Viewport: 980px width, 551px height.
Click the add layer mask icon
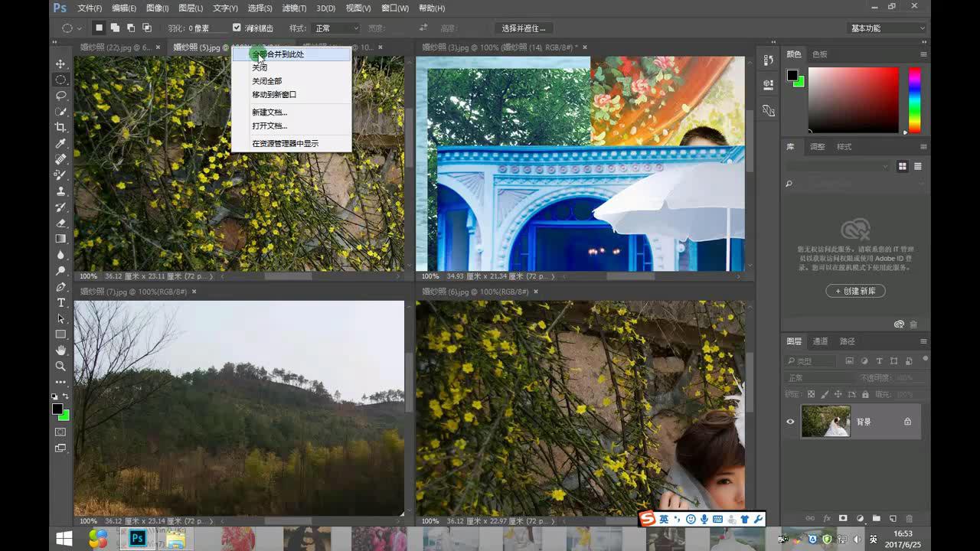click(x=843, y=518)
